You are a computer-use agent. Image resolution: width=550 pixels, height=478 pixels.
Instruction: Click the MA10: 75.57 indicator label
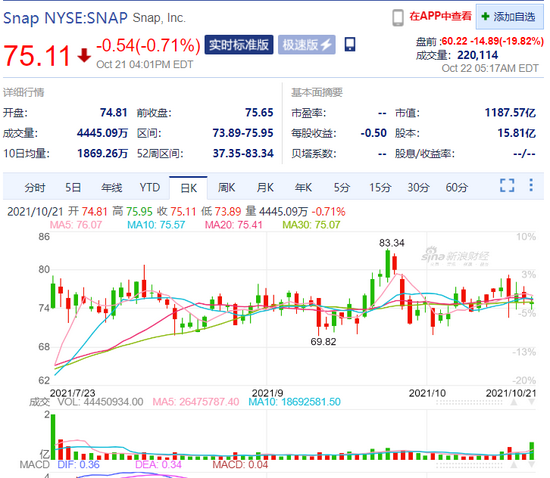pos(156,225)
